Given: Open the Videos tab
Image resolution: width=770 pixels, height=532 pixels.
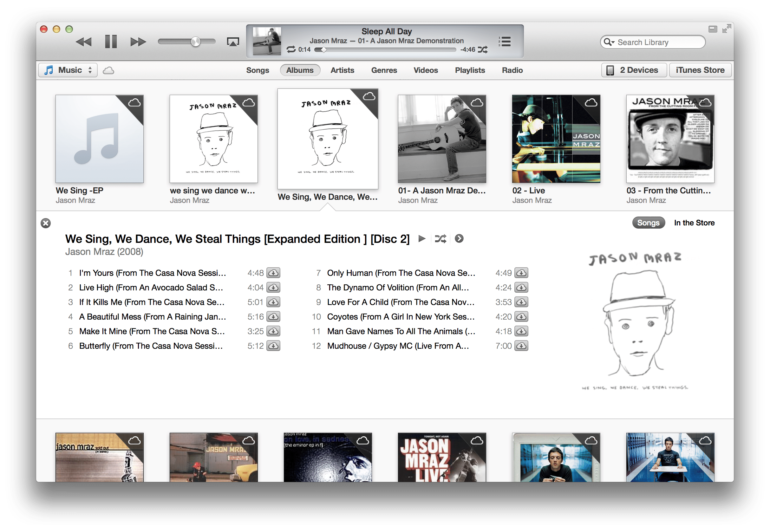Looking at the screenshot, I should point(426,70).
